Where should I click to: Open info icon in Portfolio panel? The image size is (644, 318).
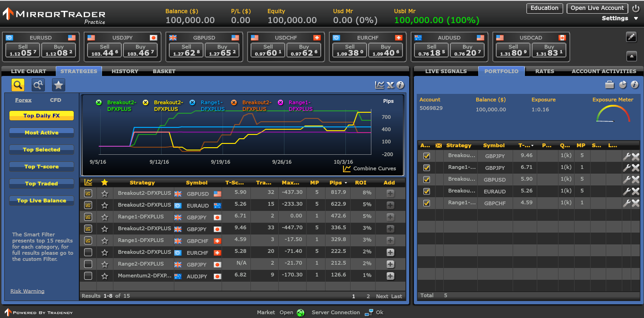tap(635, 85)
